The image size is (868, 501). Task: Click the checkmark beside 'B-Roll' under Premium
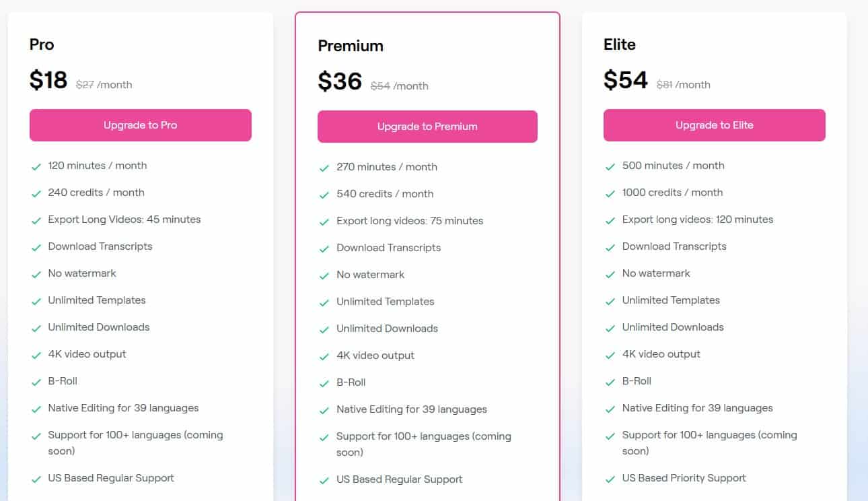[x=325, y=382]
